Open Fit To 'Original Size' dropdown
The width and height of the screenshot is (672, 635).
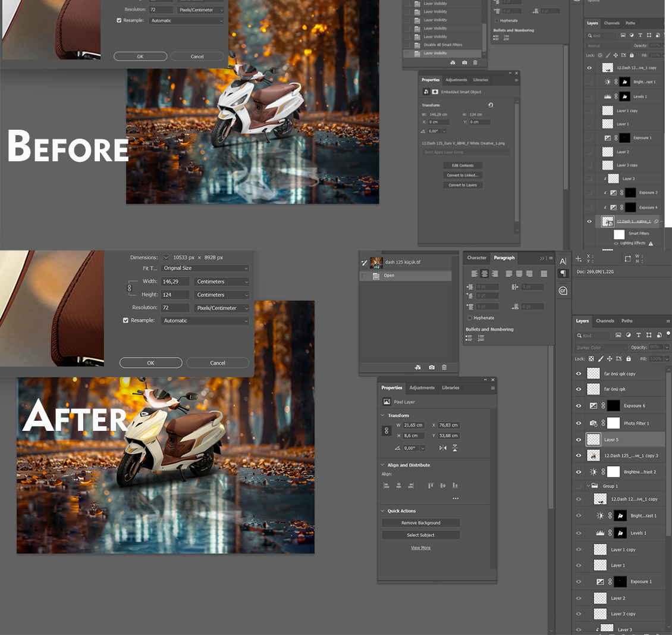205,268
